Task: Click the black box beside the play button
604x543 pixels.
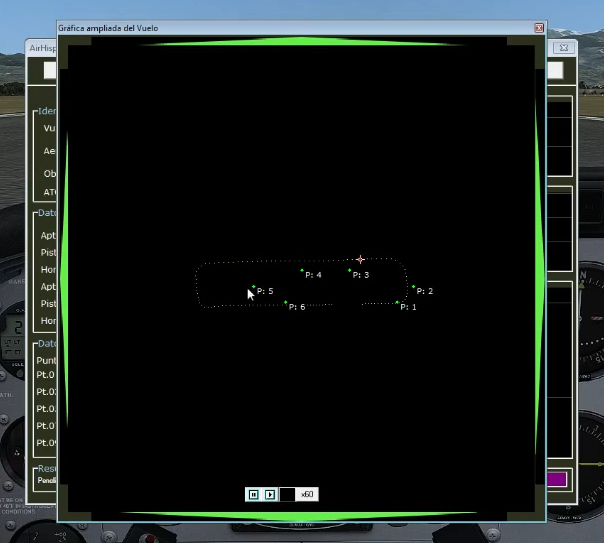Action: click(x=287, y=494)
